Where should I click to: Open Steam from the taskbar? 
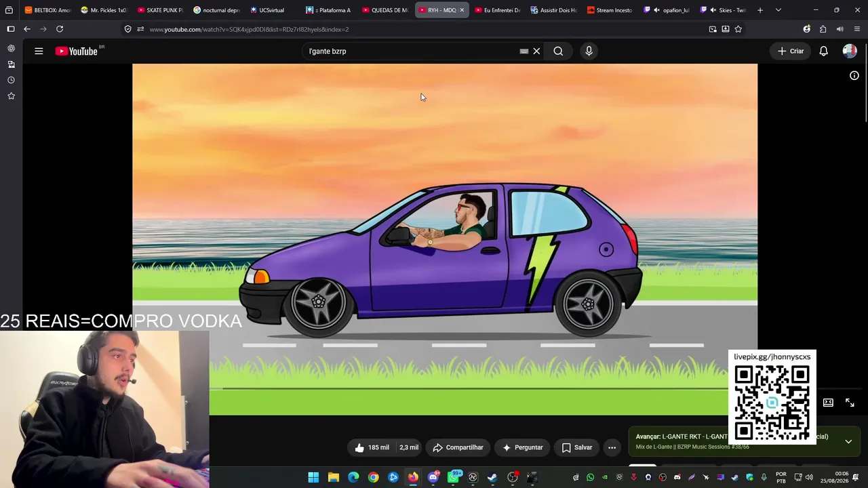492,477
